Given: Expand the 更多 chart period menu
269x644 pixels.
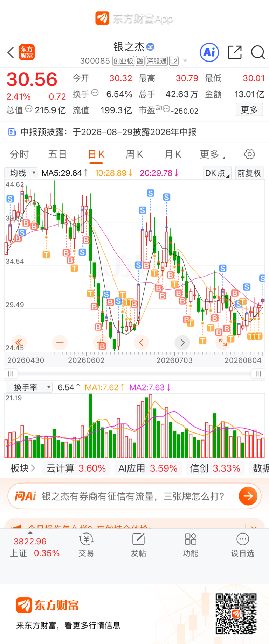Looking at the screenshot, I should click(x=212, y=154).
